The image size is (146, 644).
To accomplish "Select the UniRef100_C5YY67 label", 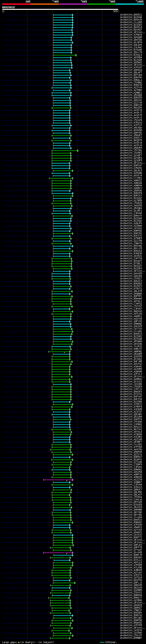I will pos(131,306).
